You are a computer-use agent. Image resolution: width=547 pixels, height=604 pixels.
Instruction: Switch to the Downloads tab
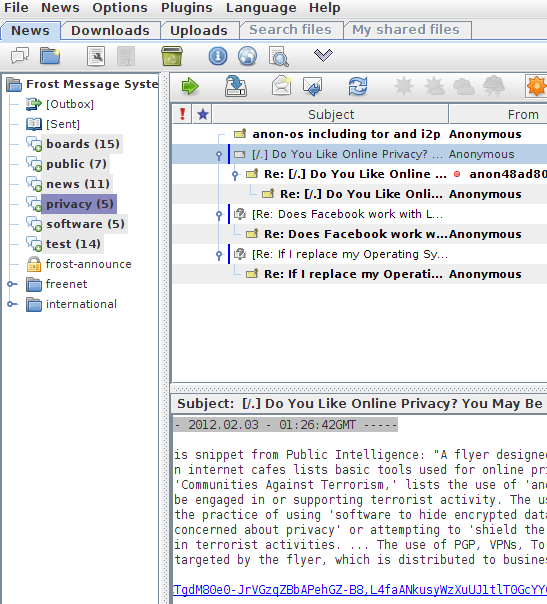point(110,30)
